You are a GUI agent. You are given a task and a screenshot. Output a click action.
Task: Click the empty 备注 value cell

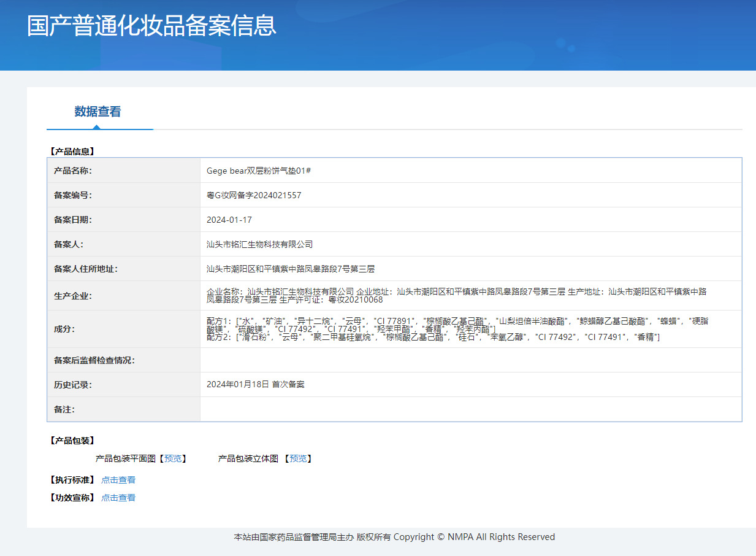470,409
